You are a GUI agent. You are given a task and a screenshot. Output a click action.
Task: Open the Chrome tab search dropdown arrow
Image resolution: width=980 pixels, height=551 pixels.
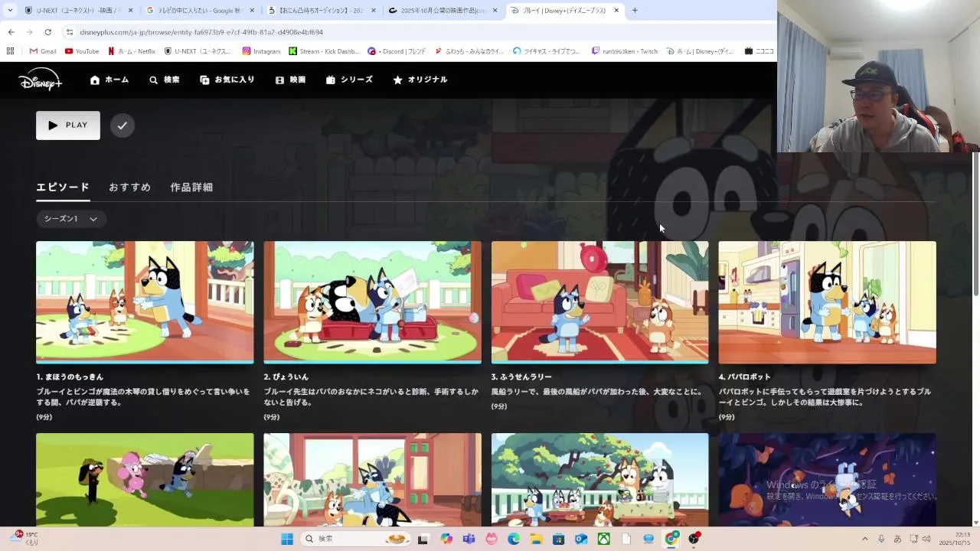tap(10, 11)
